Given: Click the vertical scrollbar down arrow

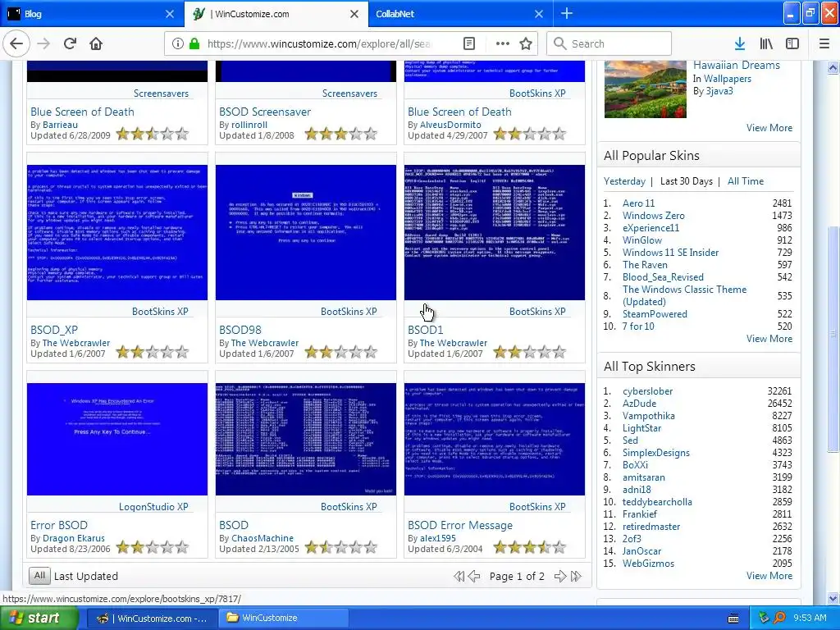Looking at the screenshot, I should coord(833,598).
